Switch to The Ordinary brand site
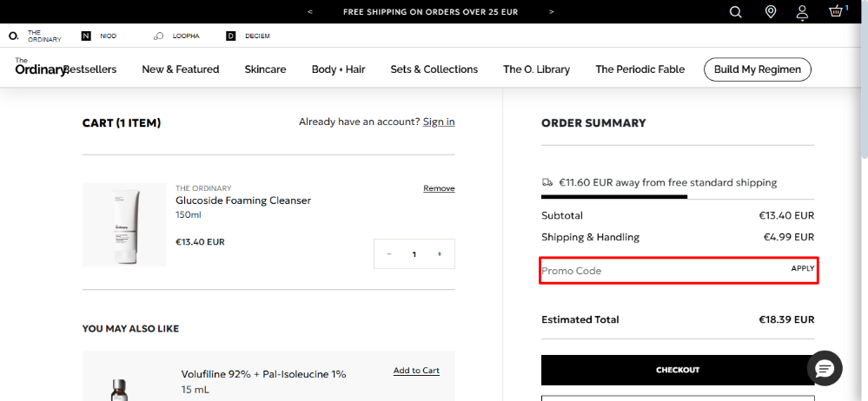The width and height of the screenshot is (868, 401). tap(36, 36)
